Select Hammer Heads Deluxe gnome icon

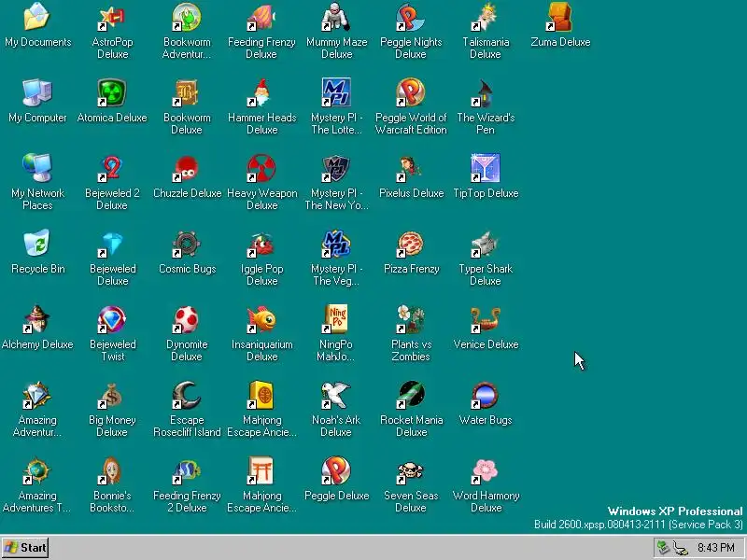(261, 92)
